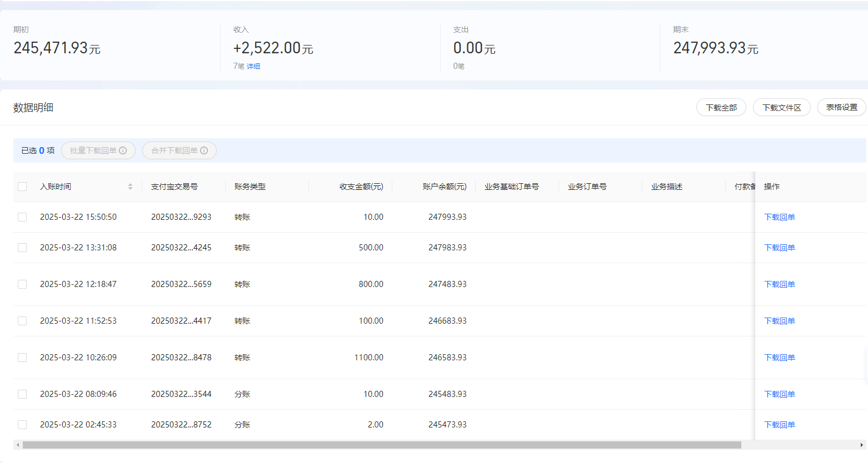Image resolution: width=868 pixels, height=463 pixels.
Task: Open 表格设置 table settings
Action: pos(842,108)
